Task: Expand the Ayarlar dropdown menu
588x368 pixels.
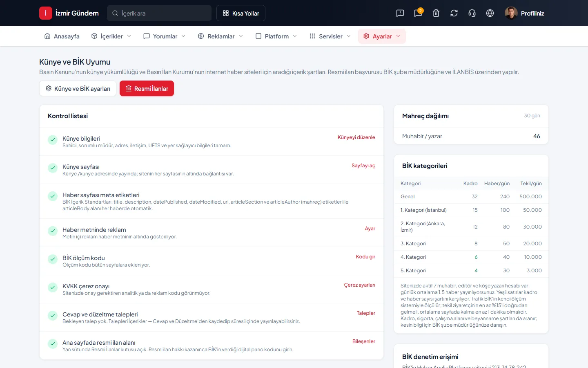Action: [382, 36]
